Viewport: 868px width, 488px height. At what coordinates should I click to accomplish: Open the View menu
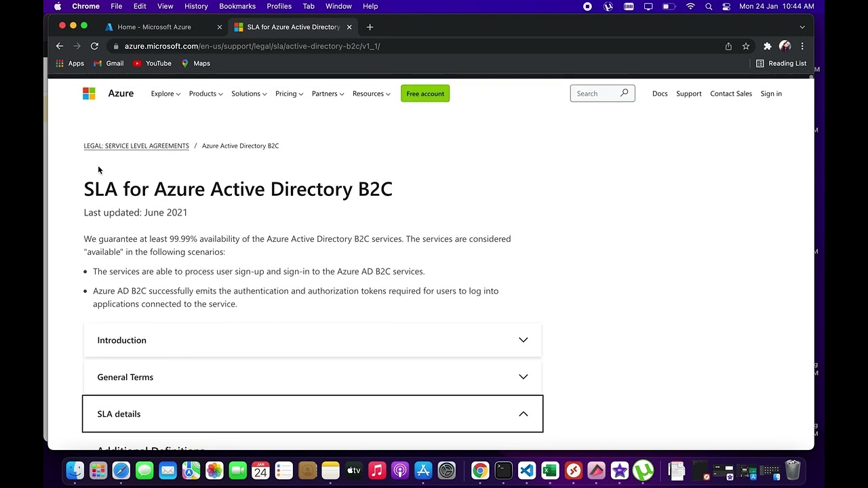click(x=165, y=6)
